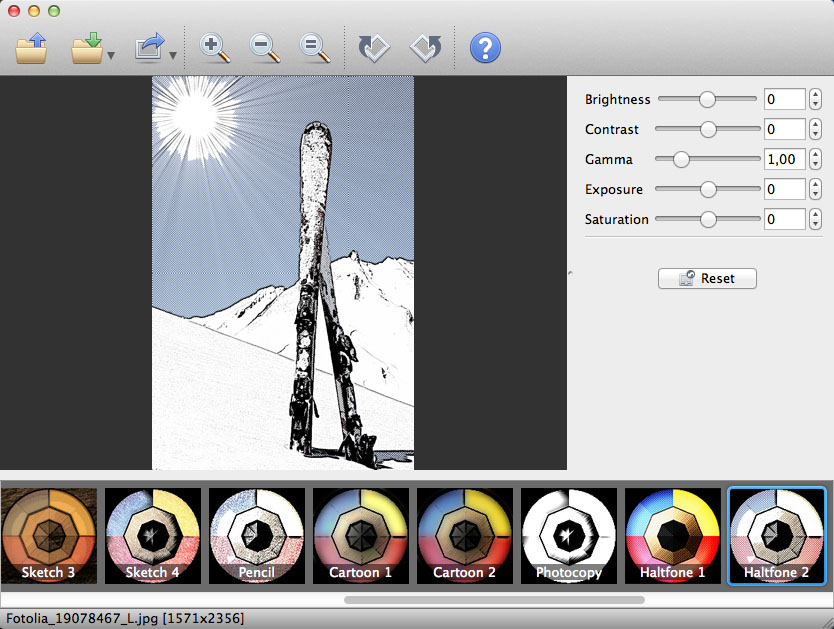Focus the Exposure value field
Image resolution: width=834 pixels, height=629 pixels.
[x=785, y=189]
